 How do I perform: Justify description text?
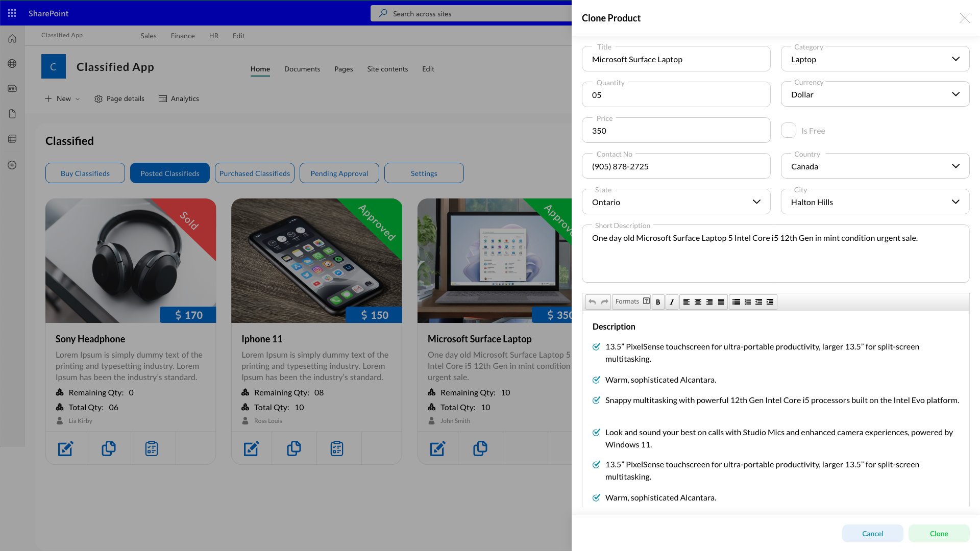point(721,302)
